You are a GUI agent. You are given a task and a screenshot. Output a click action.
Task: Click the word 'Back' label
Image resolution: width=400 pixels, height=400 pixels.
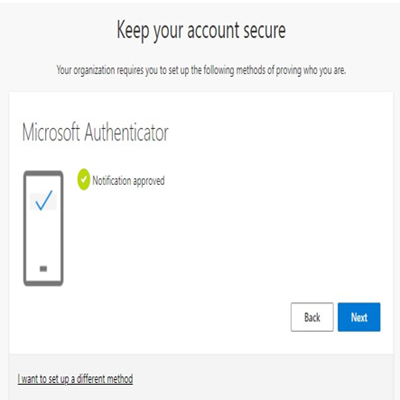[x=312, y=317]
